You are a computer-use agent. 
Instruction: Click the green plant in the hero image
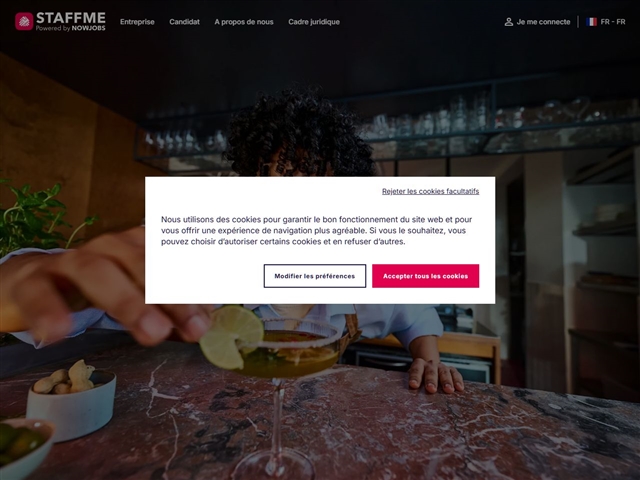37,218
